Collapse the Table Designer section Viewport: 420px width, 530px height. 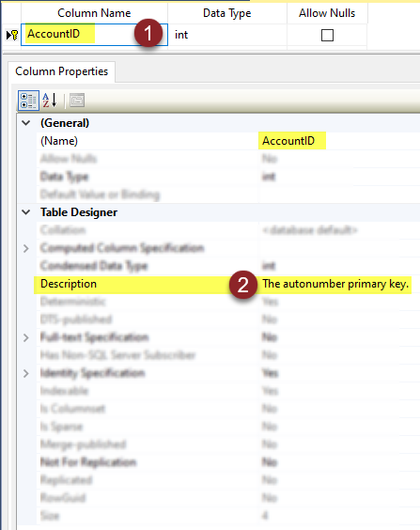(26, 212)
